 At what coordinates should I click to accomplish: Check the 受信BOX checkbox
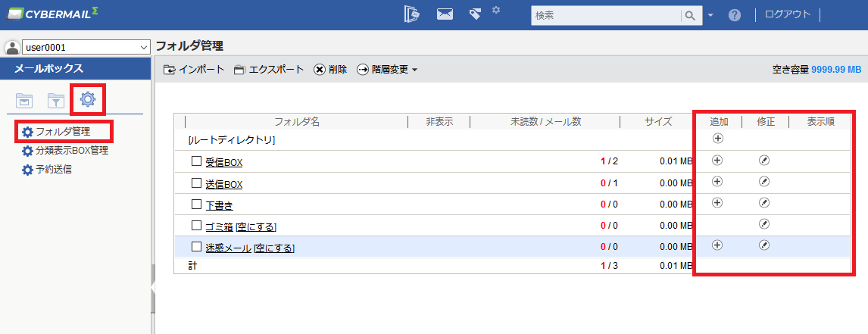pos(196,161)
